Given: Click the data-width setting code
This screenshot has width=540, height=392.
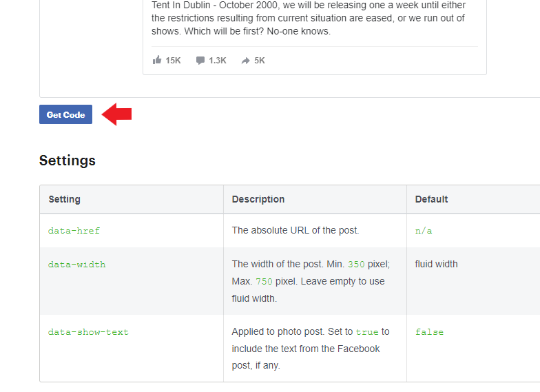Looking at the screenshot, I should [77, 265].
